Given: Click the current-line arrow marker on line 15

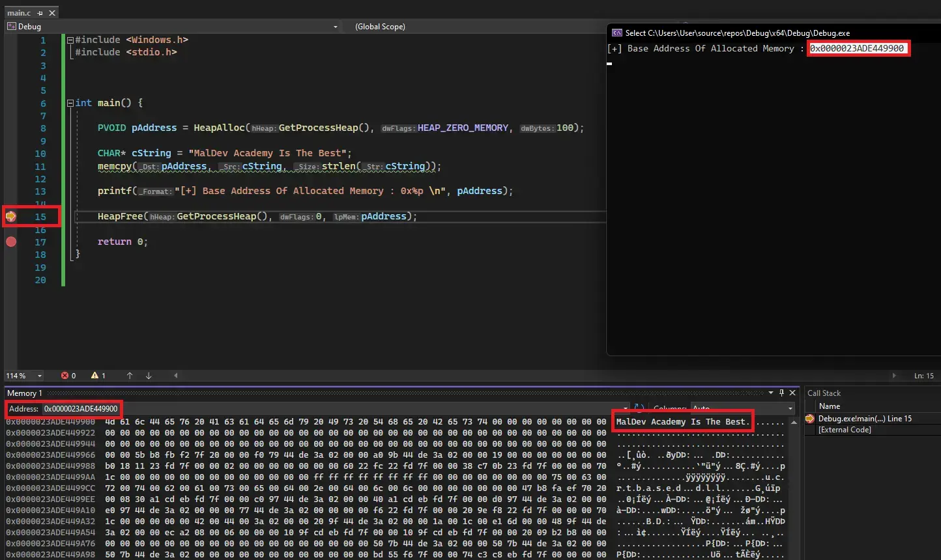Looking at the screenshot, I should pos(11,216).
